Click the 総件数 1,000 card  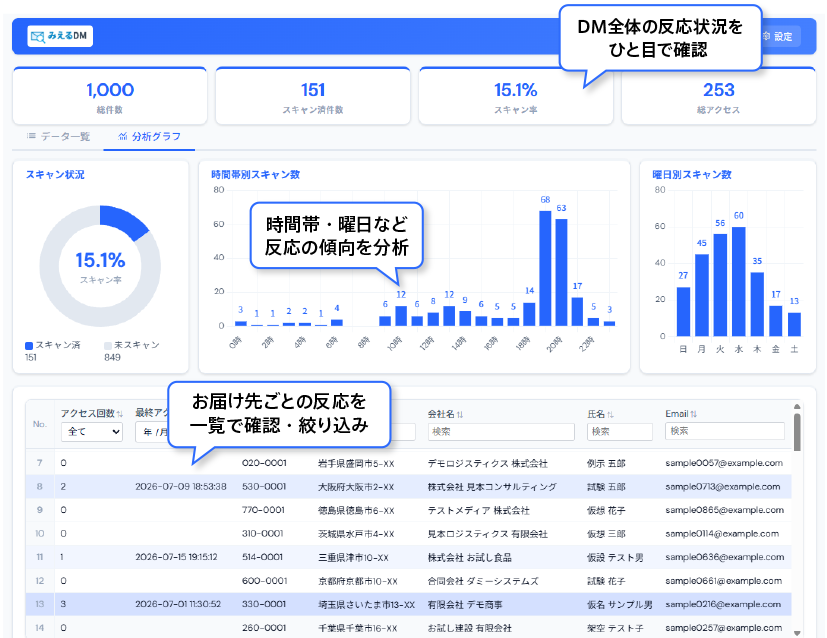[110, 96]
